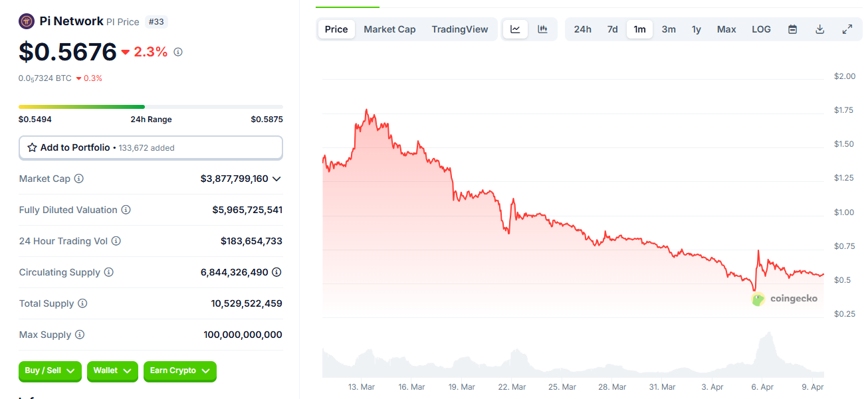Image resolution: width=868 pixels, height=399 pixels.
Task: Expand the Market Cap value chevron
Action: click(x=277, y=179)
